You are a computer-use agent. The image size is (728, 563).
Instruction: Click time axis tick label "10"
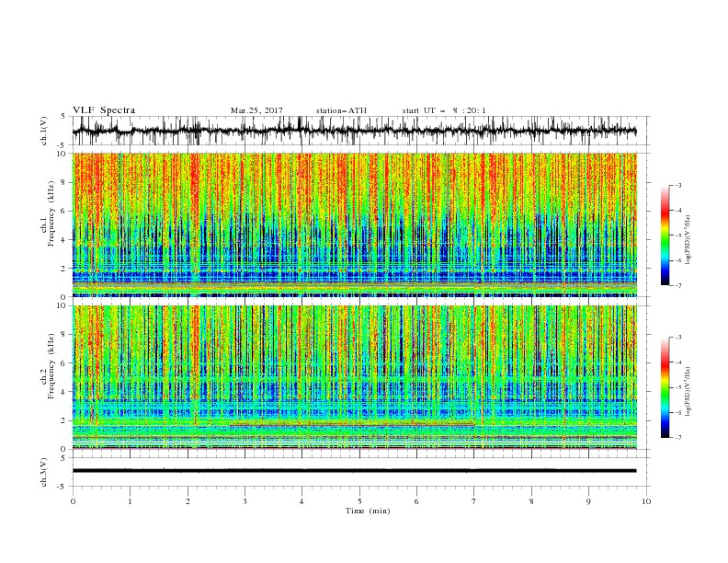646,501
